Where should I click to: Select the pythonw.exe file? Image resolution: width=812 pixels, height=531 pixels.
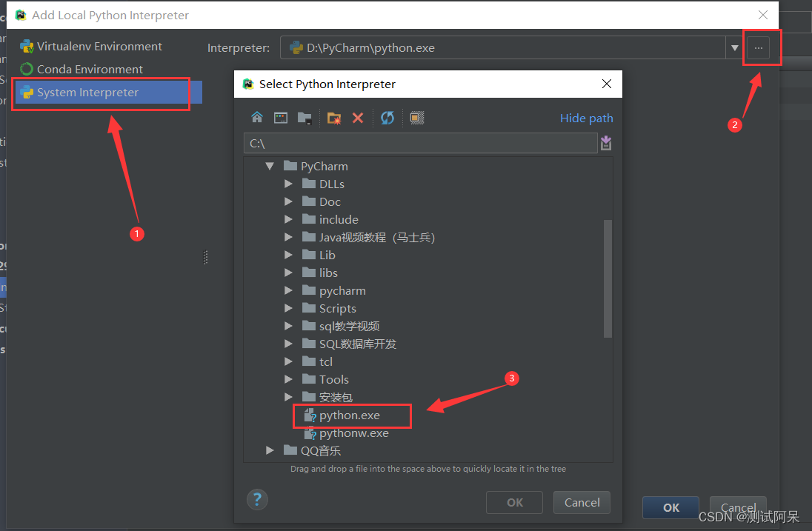[x=347, y=433]
